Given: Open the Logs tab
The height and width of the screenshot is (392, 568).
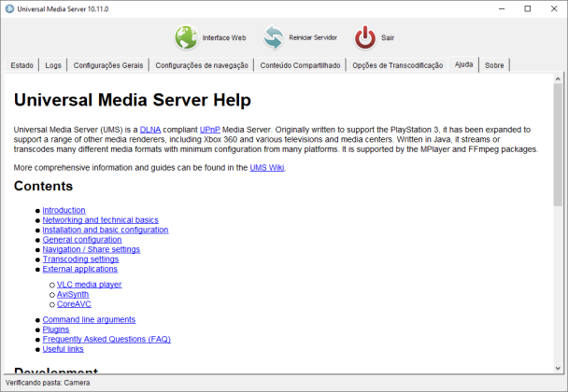Looking at the screenshot, I should [53, 65].
